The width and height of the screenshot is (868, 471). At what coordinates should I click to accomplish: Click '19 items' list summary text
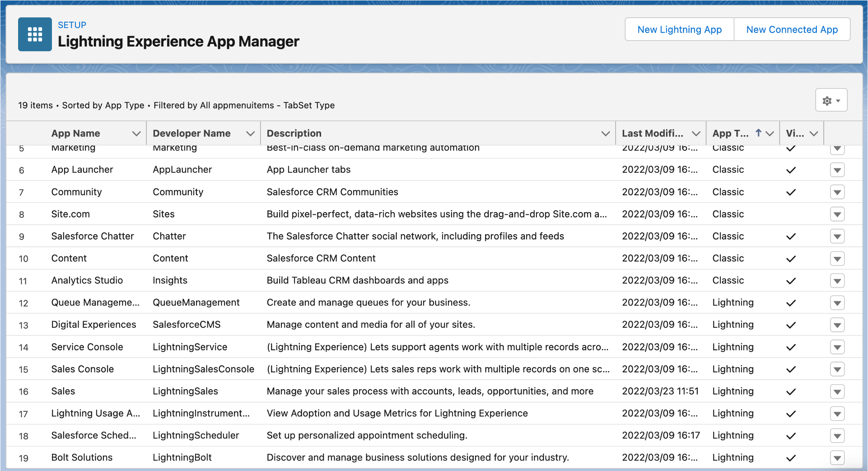[35, 105]
